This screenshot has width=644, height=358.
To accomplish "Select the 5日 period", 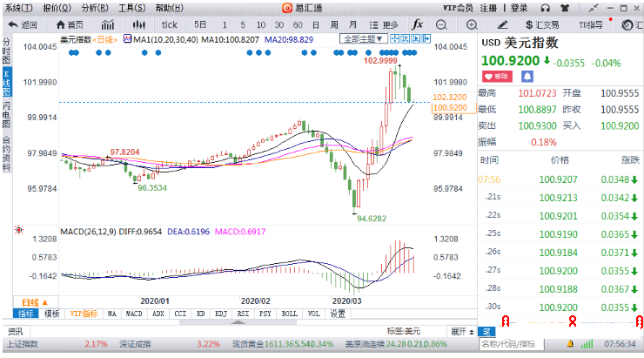I will click(200, 25).
